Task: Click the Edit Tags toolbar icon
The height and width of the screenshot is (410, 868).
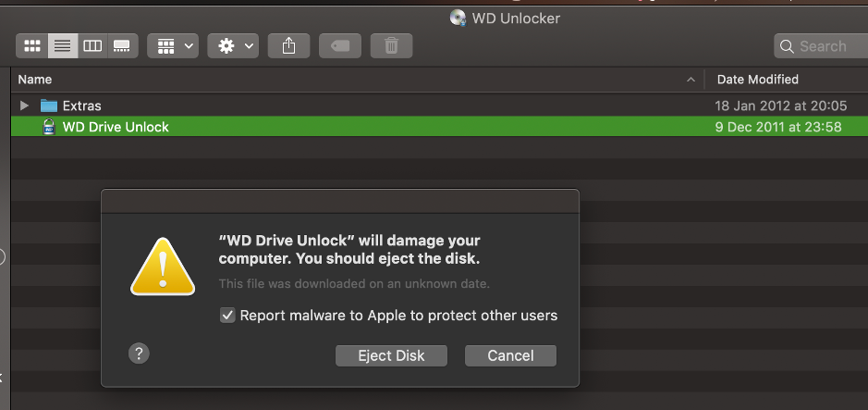Action: coord(339,45)
